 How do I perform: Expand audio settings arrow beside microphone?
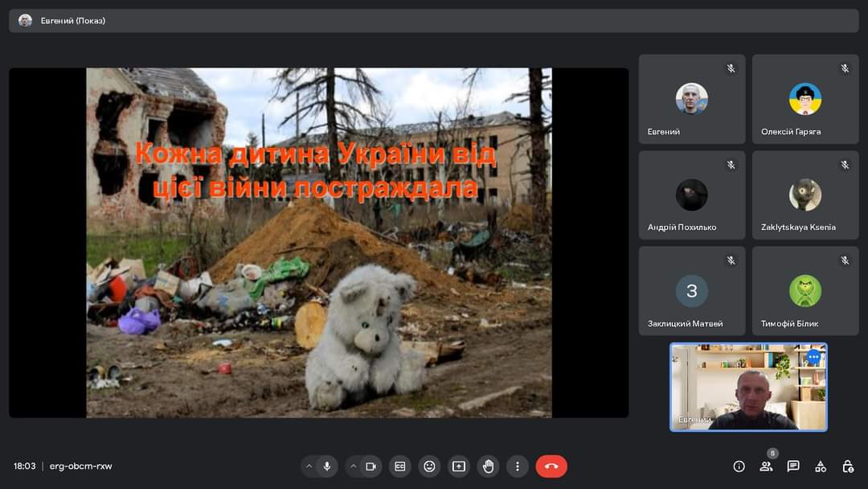tap(309, 466)
